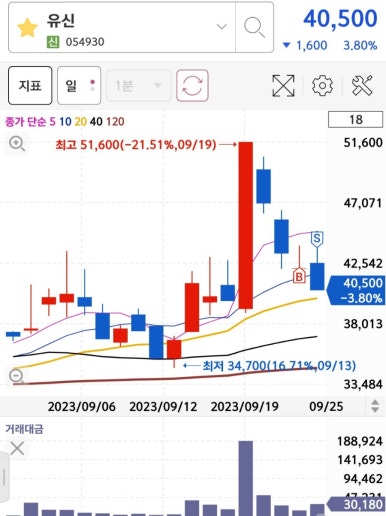Zoom in with the plus magnifier
Viewport: 386px width, 516px height.
[17, 144]
